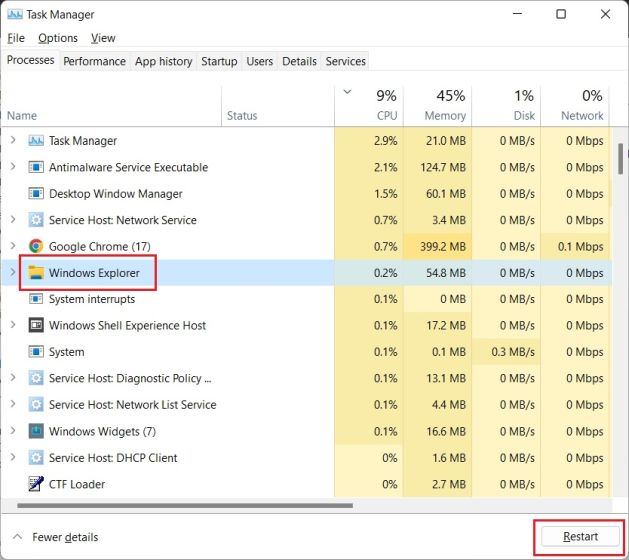Collapse view with Fewer details
Viewport: 629px width, 560px height.
click(59, 537)
